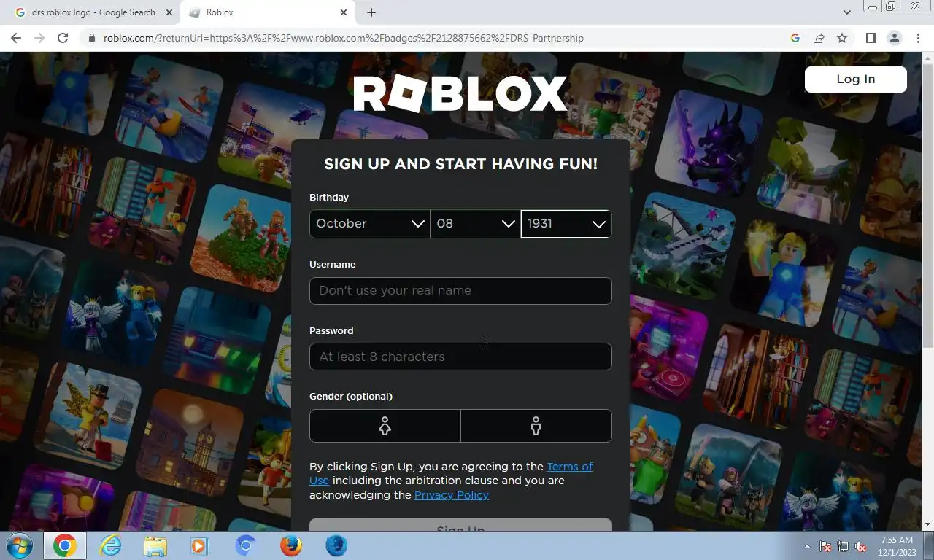Screen dimensions: 934x560
Task: Launch Internet Explorer from taskbar
Action: click(110, 545)
